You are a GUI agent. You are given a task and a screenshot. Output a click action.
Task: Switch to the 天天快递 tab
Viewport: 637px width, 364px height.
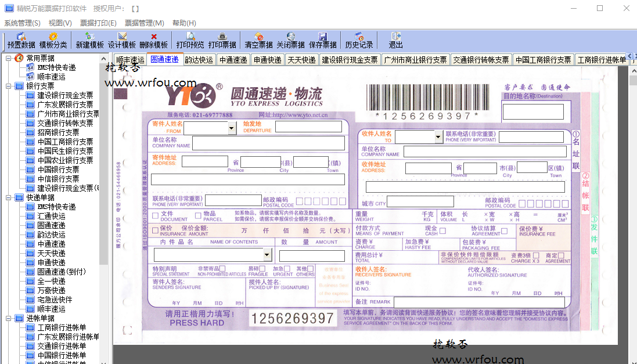coord(301,60)
